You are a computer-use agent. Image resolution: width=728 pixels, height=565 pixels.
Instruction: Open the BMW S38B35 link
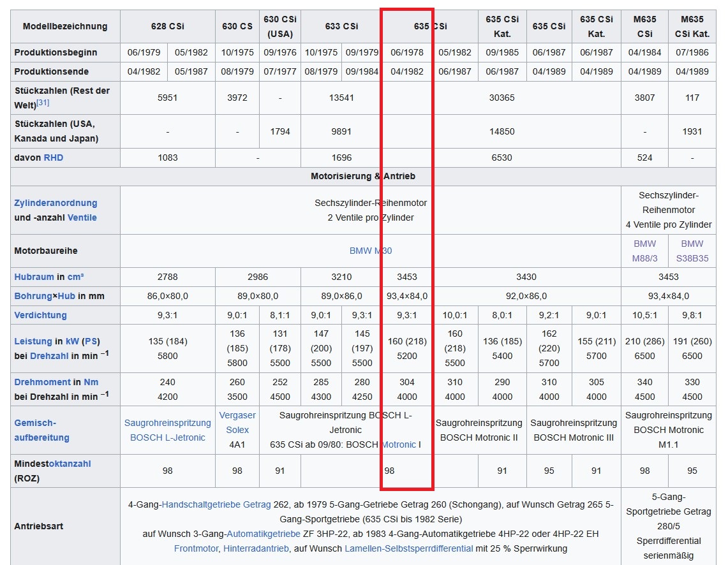[692, 251]
